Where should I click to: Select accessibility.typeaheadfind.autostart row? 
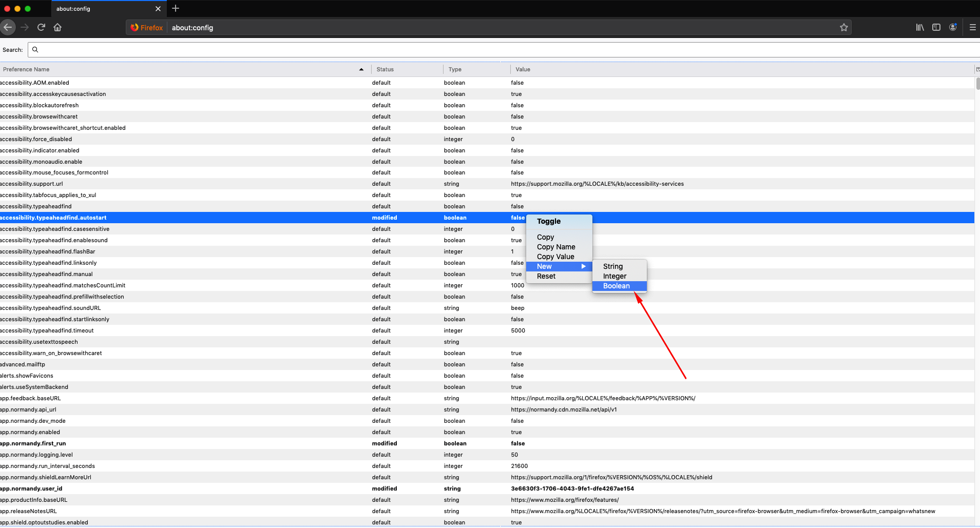(487, 218)
